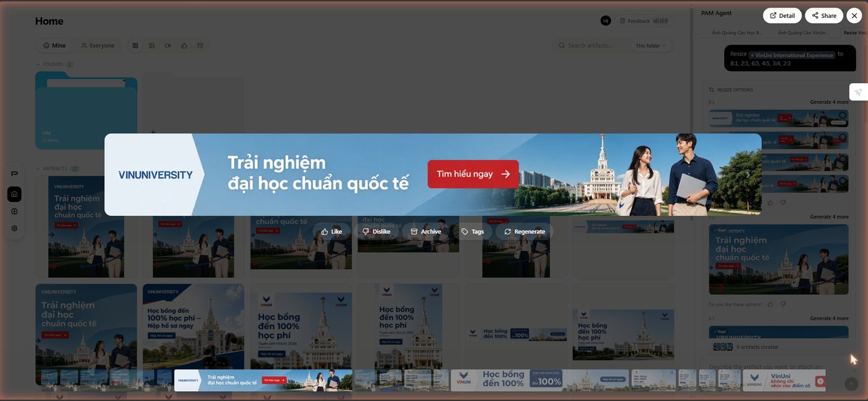Open first 8:1 banner resize option

coord(778,118)
